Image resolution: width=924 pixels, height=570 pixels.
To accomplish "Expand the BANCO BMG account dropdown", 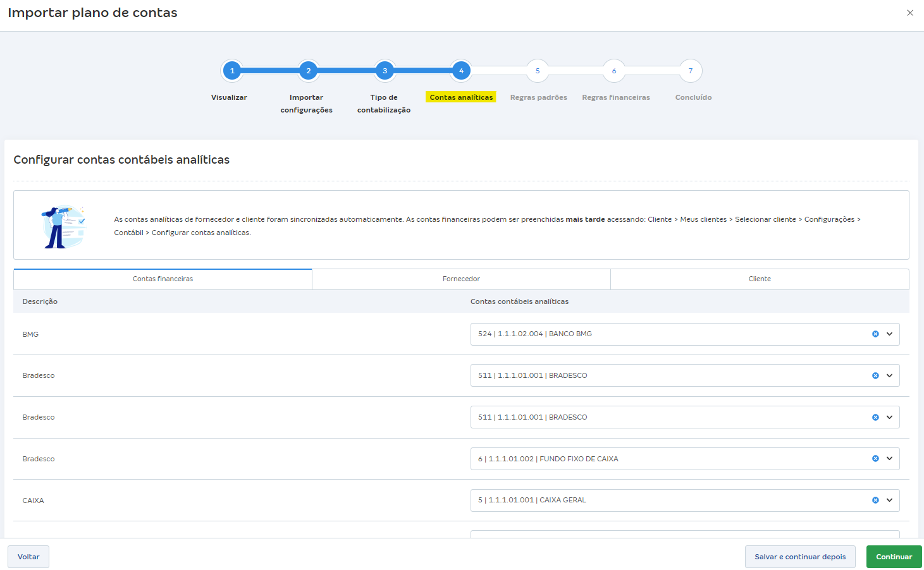I will [x=889, y=334].
